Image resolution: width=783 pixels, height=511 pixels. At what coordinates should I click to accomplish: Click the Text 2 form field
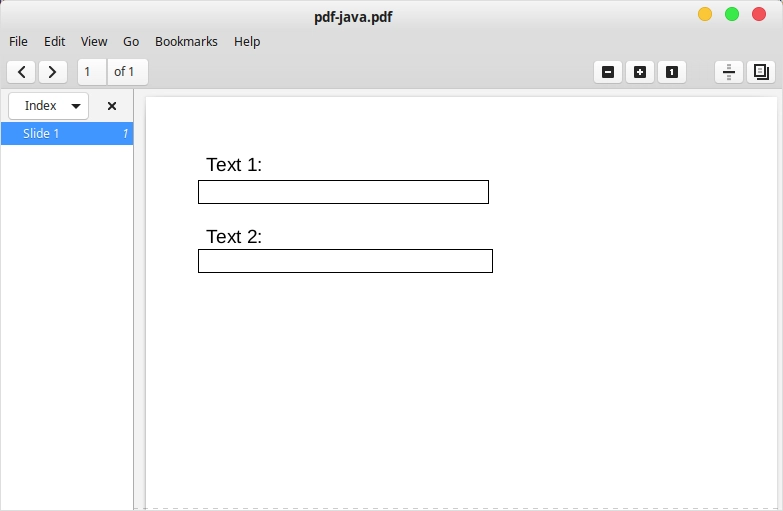(345, 261)
